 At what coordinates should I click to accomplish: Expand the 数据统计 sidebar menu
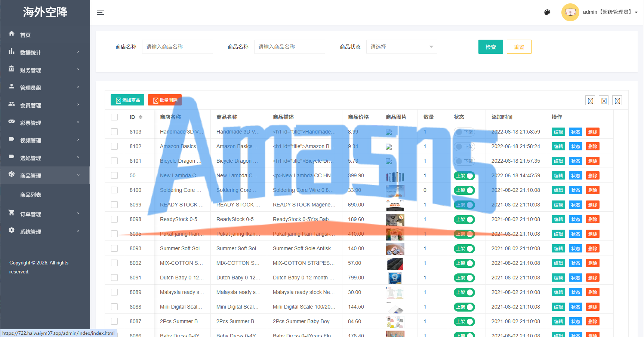(45, 52)
